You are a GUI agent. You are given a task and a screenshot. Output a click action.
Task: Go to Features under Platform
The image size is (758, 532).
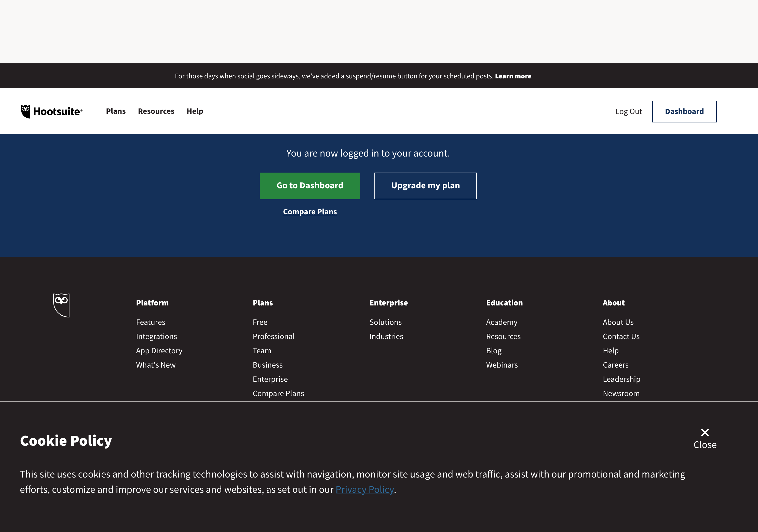pyautogui.click(x=151, y=322)
